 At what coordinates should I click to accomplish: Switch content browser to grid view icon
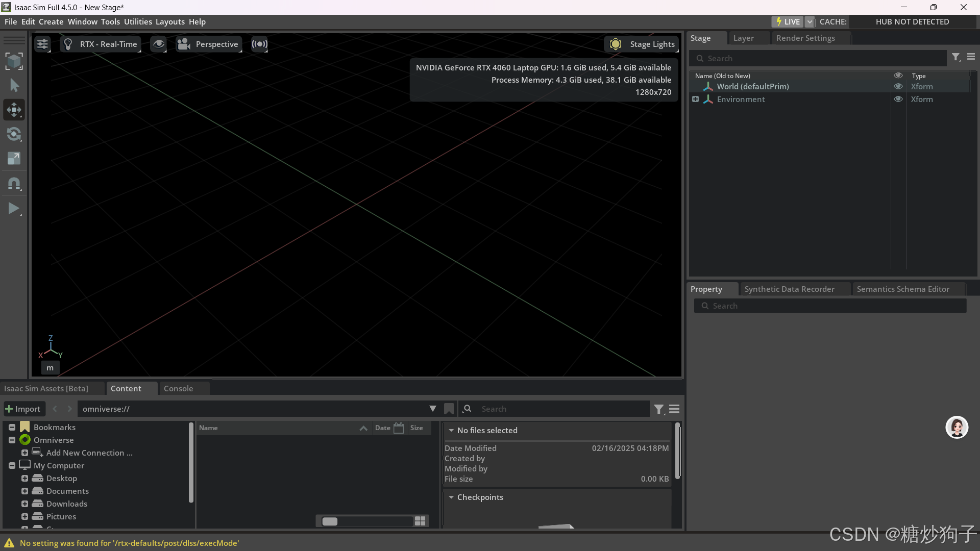coord(420,521)
